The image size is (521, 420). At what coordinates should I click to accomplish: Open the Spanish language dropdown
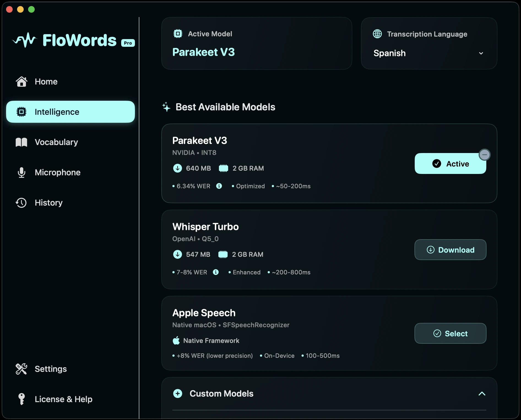point(429,53)
